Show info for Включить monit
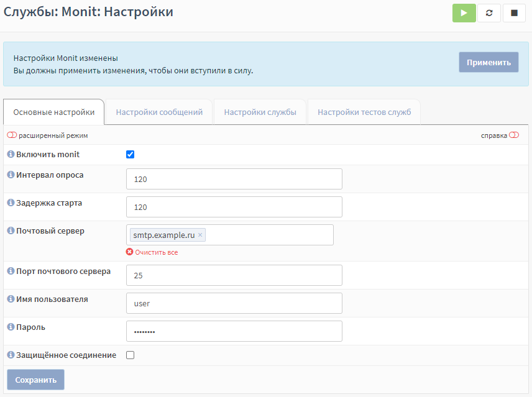Image resolution: width=532 pixels, height=397 pixels. [11, 154]
